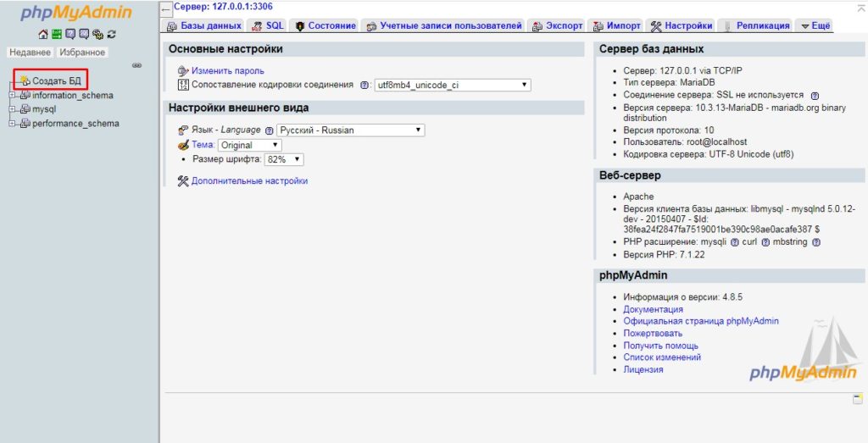The image size is (868, 443).
Task: Click database icon beside performance_schema
Action: pos(25,124)
